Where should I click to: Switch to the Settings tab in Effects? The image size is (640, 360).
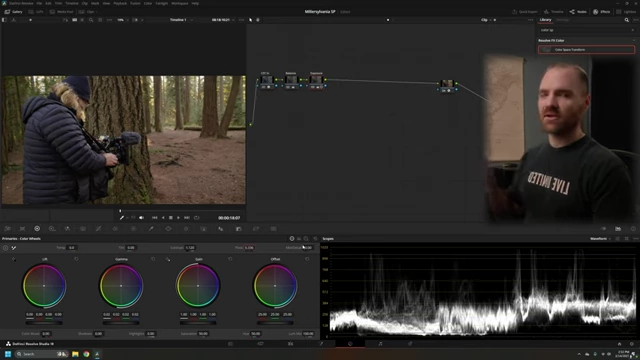click(562, 20)
